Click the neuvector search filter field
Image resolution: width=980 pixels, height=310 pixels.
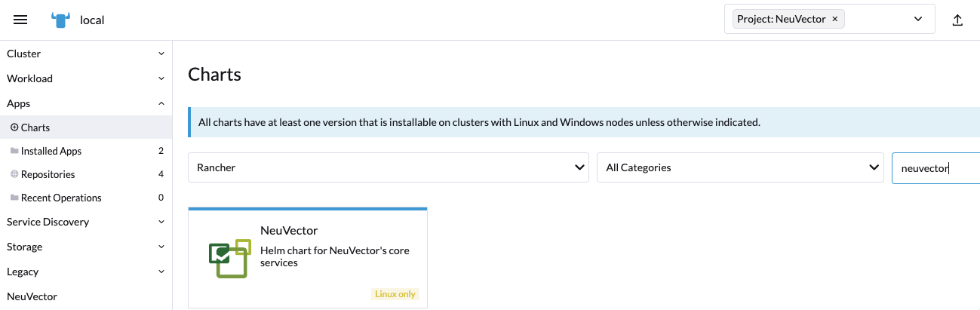pyautogui.click(x=935, y=168)
